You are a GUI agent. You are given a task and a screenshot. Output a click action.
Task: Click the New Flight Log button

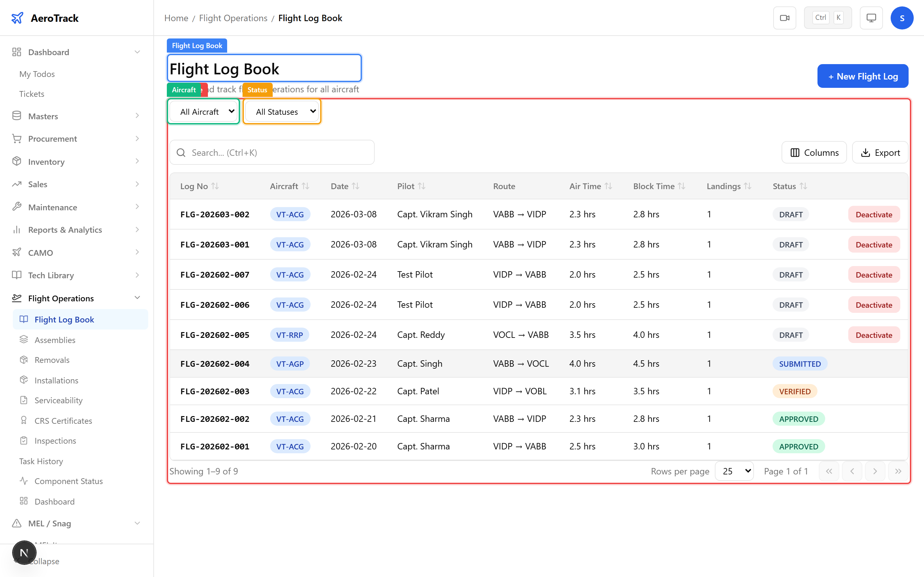(x=862, y=76)
